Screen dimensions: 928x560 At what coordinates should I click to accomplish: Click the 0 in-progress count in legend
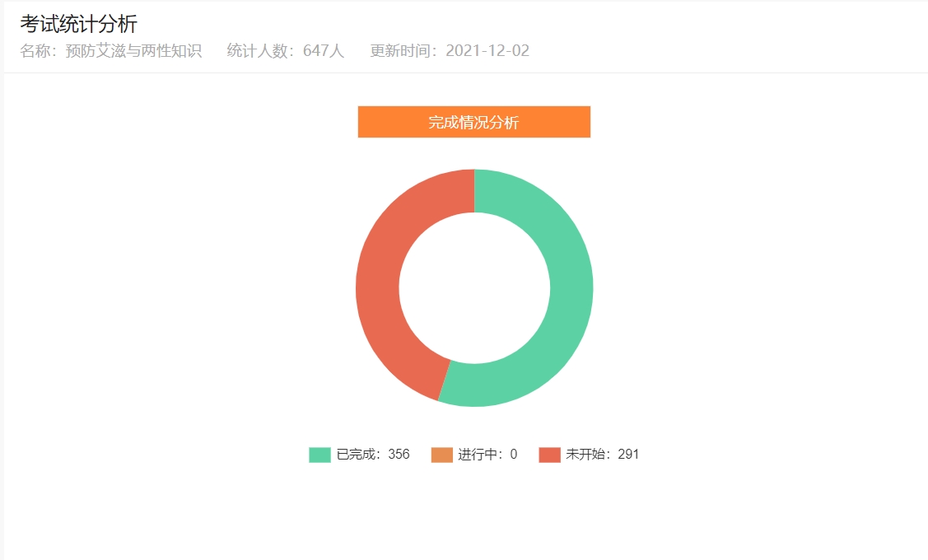514,455
